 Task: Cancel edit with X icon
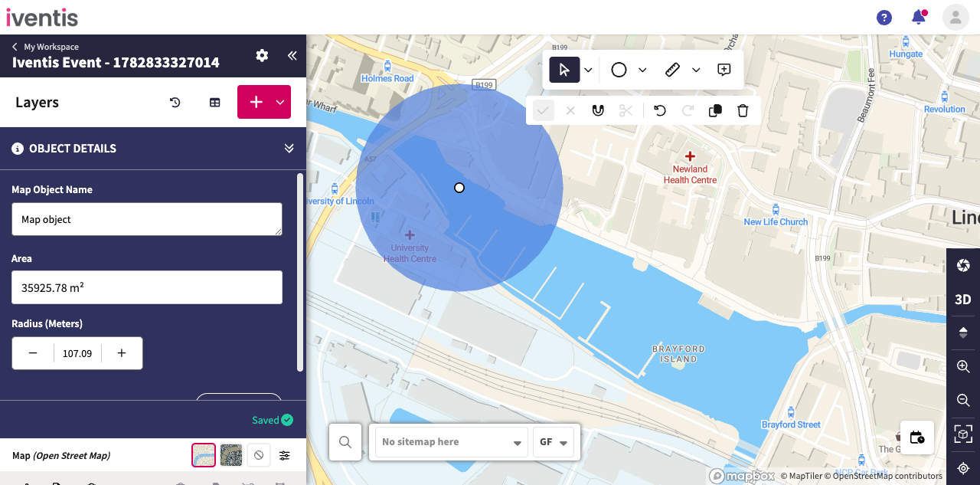click(570, 110)
